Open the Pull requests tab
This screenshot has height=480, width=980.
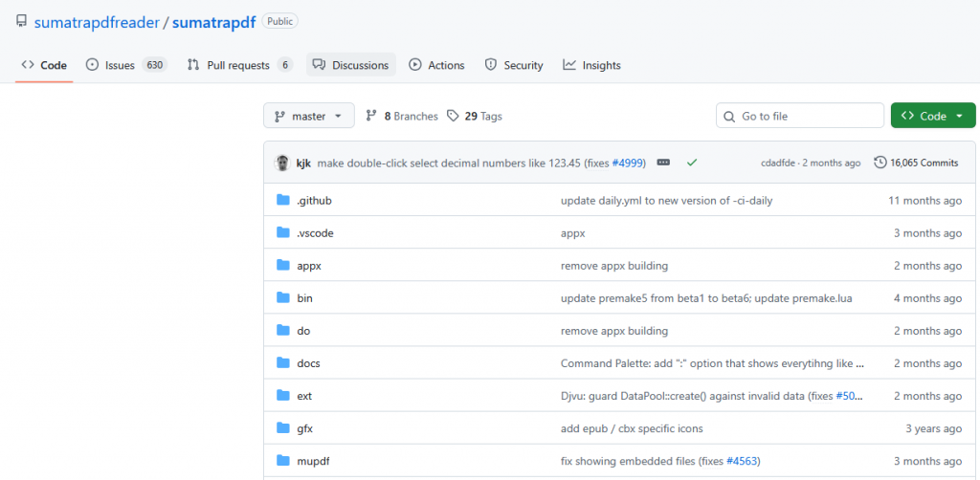point(239,65)
